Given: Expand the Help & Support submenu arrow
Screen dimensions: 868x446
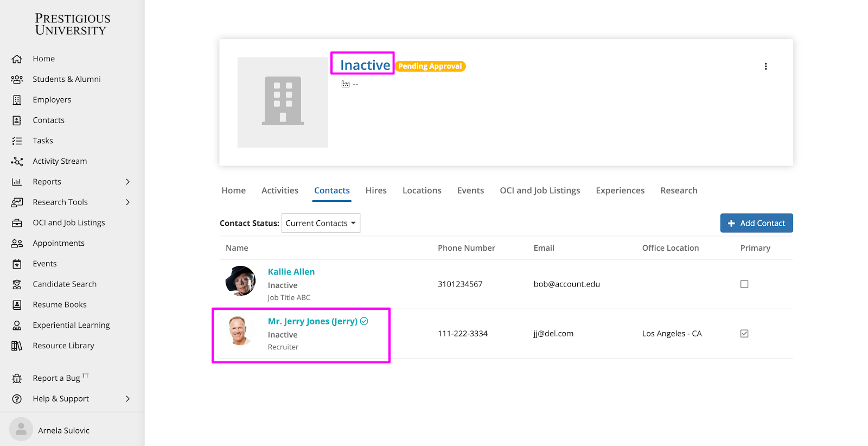Looking at the screenshot, I should [x=127, y=399].
